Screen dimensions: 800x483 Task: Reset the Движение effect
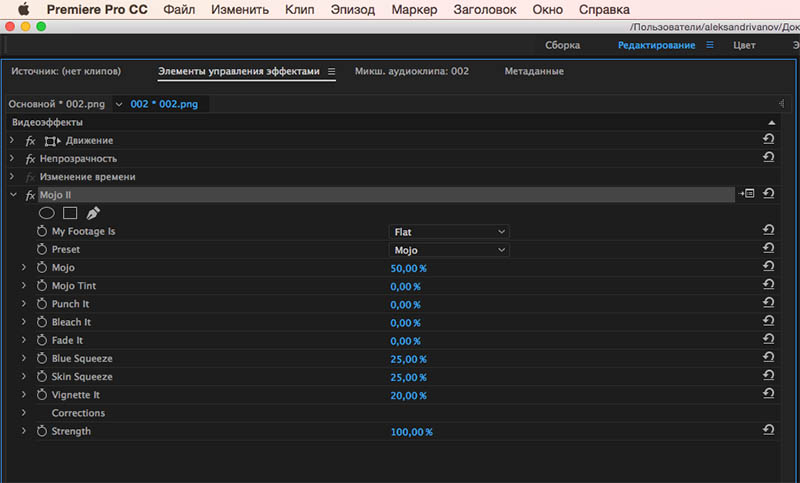pyautogui.click(x=768, y=139)
